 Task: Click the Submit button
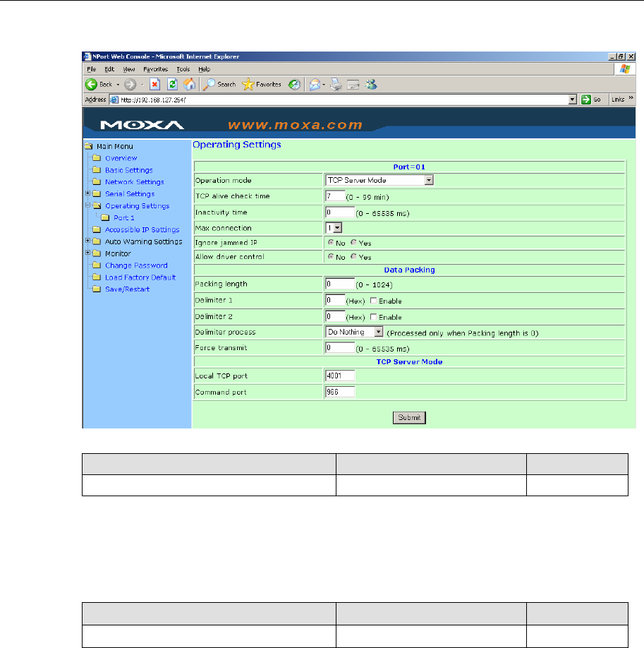409,417
